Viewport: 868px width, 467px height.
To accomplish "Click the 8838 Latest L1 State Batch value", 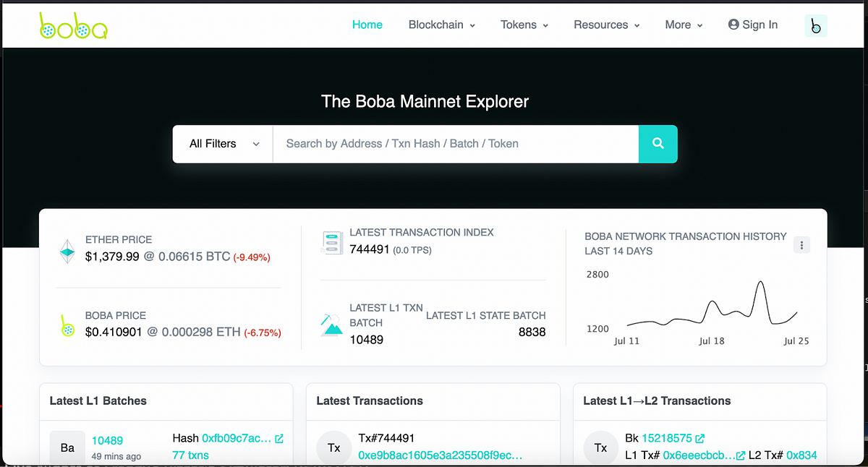I will click(532, 332).
